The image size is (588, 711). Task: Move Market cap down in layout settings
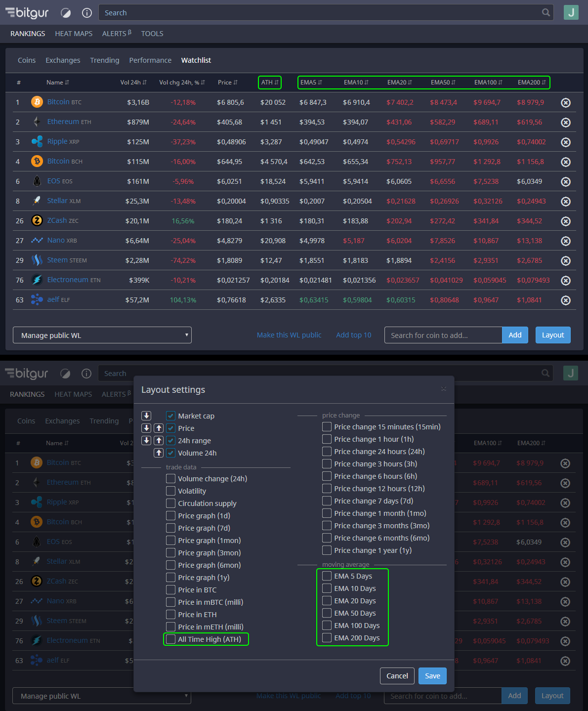pyautogui.click(x=146, y=416)
